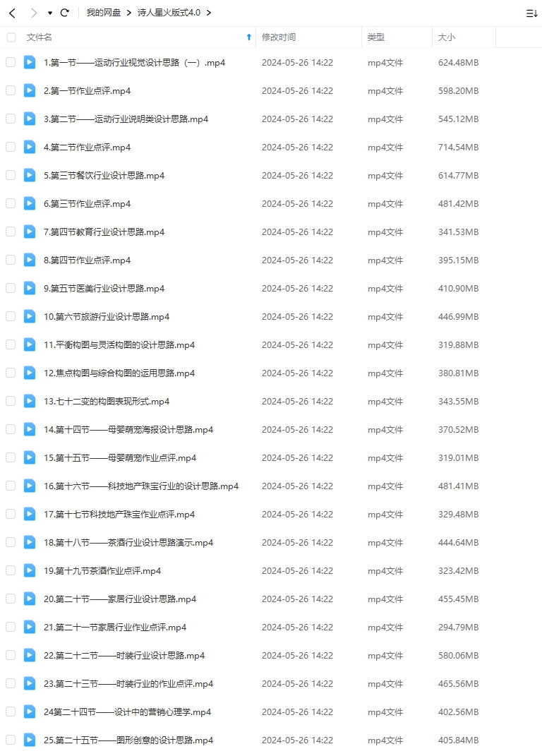This screenshot has width=542, height=756.
Task: Go back using the left arrow
Action: click(x=13, y=13)
